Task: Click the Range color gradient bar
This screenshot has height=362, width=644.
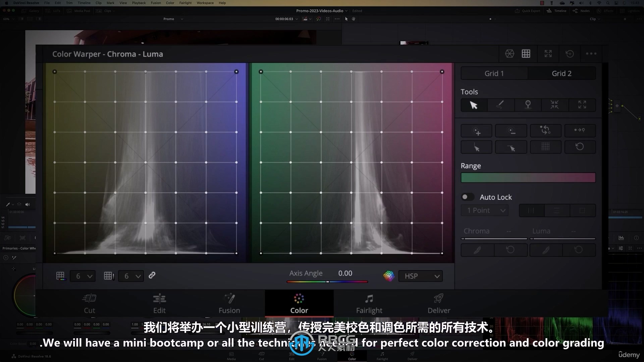Action: pos(528,178)
